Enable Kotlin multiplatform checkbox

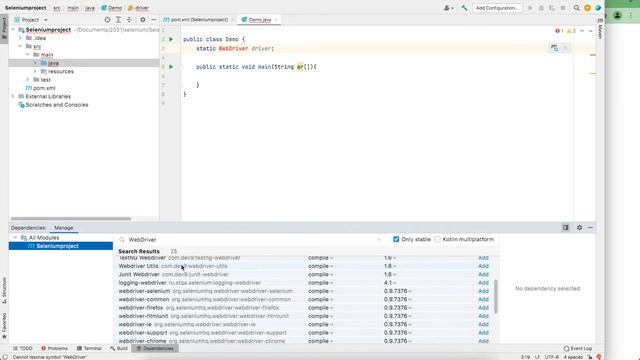(438, 239)
